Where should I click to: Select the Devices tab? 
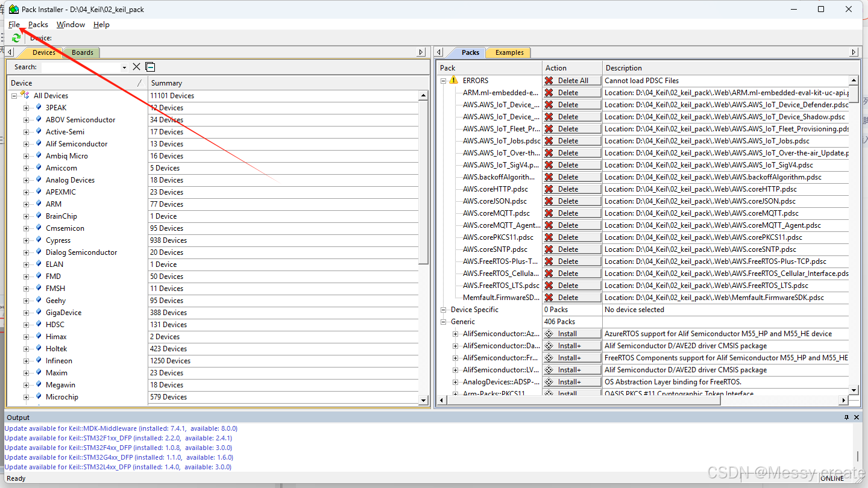[x=44, y=52]
